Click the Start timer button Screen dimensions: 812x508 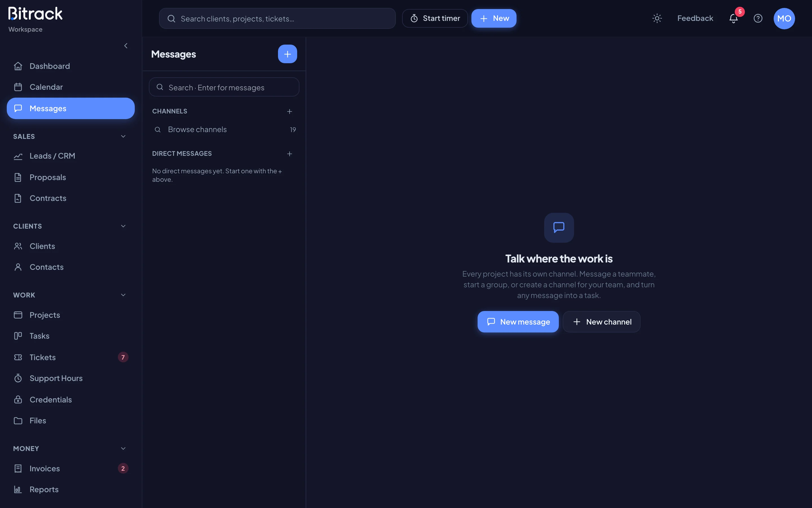[x=435, y=18]
